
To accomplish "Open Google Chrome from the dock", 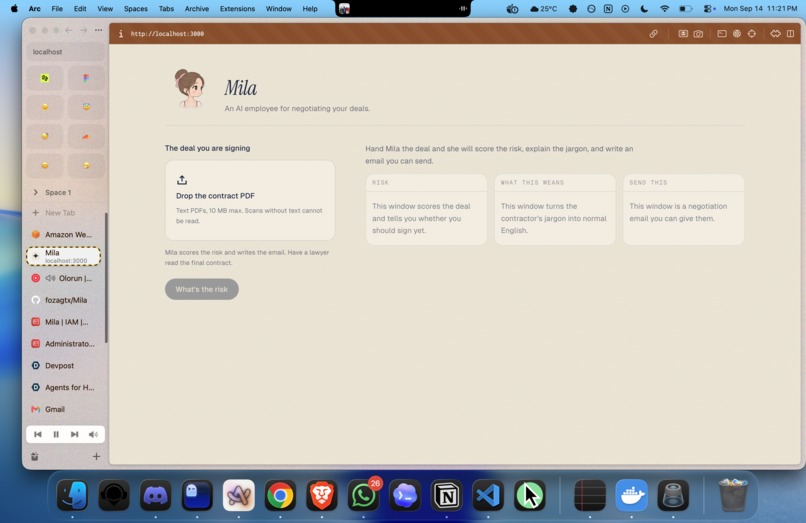I will click(280, 496).
